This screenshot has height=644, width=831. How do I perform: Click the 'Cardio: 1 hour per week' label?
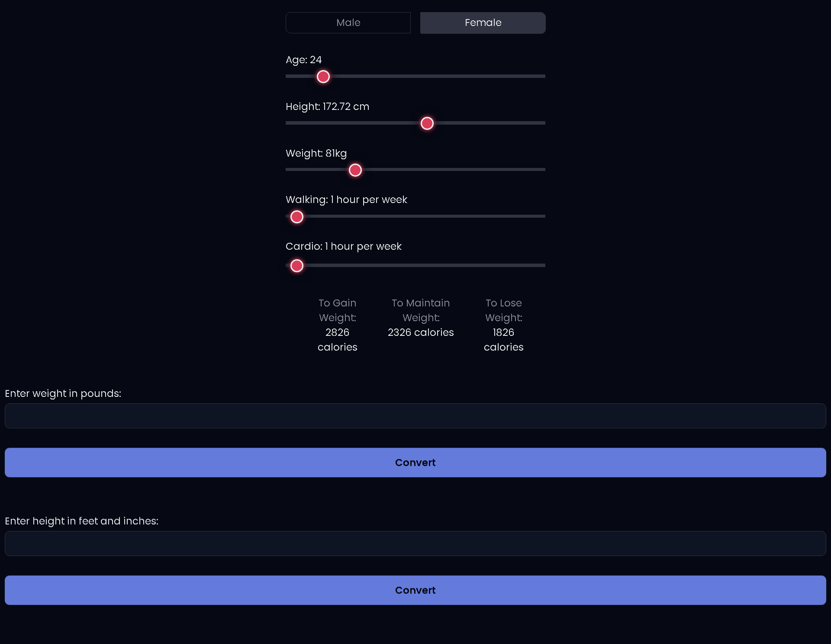[x=344, y=246]
